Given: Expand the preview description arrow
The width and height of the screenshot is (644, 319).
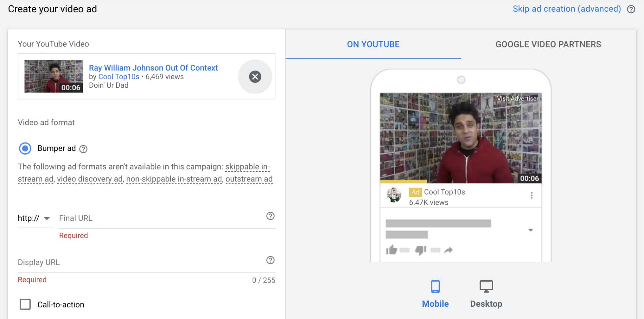Looking at the screenshot, I should coord(531,230).
